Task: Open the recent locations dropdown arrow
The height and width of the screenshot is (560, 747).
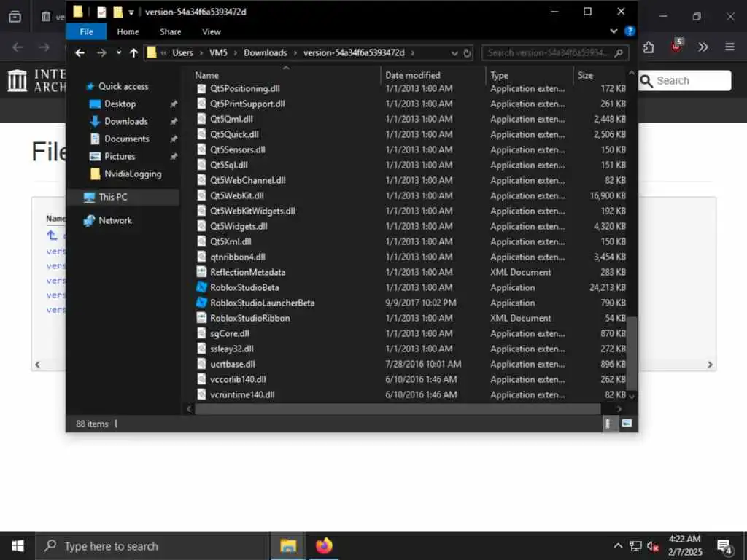Action: (118, 52)
